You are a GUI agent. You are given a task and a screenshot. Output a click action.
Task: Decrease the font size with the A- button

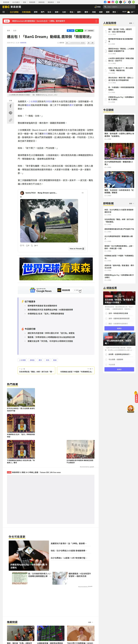[89, 43]
